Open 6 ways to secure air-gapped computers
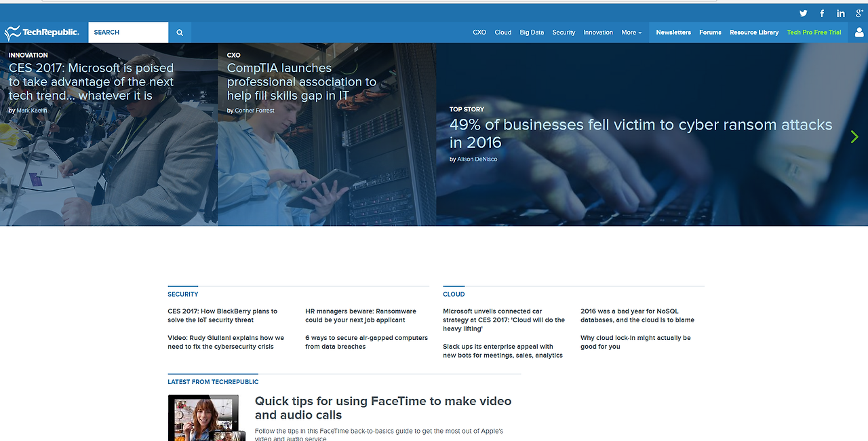The image size is (868, 441). pyautogui.click(x=366, y=342)
